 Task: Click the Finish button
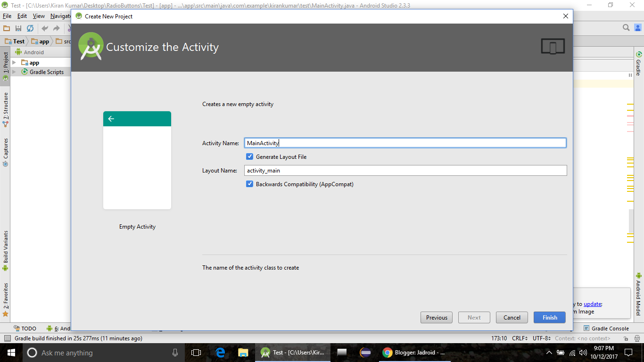(x=549, y=317)
